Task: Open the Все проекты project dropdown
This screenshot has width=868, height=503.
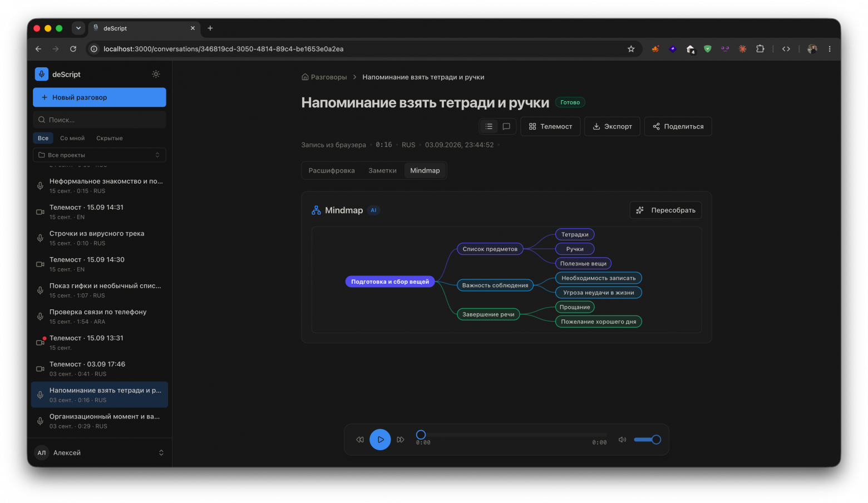Action: point(100,155)
